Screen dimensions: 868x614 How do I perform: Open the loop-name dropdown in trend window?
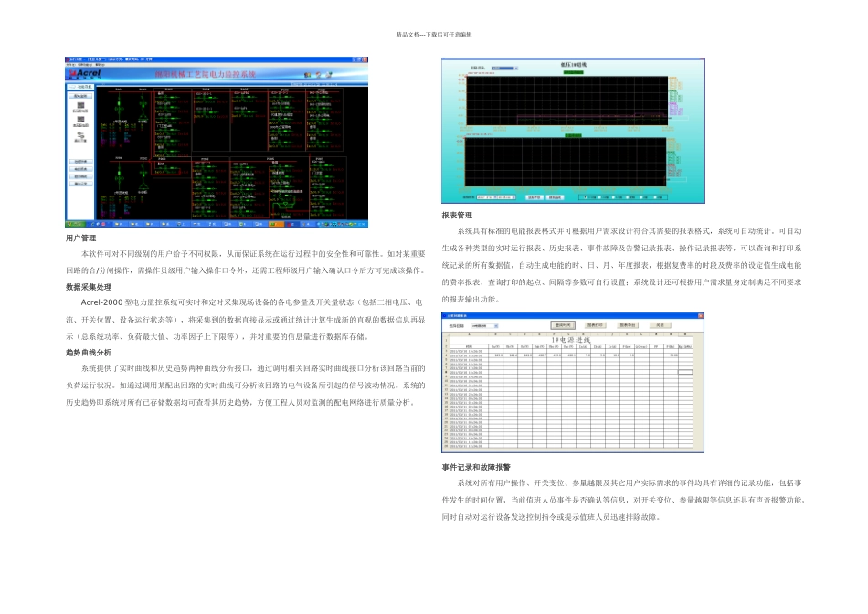[505, 69]
